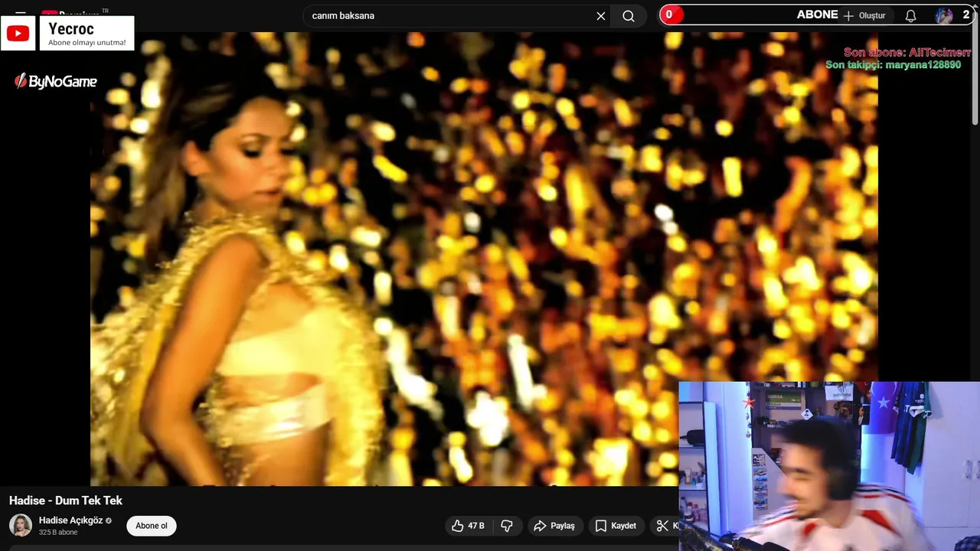Screen dimensions: 980x551
Task: Subscribe using the Abone ol button
Action: click(152, 526)
